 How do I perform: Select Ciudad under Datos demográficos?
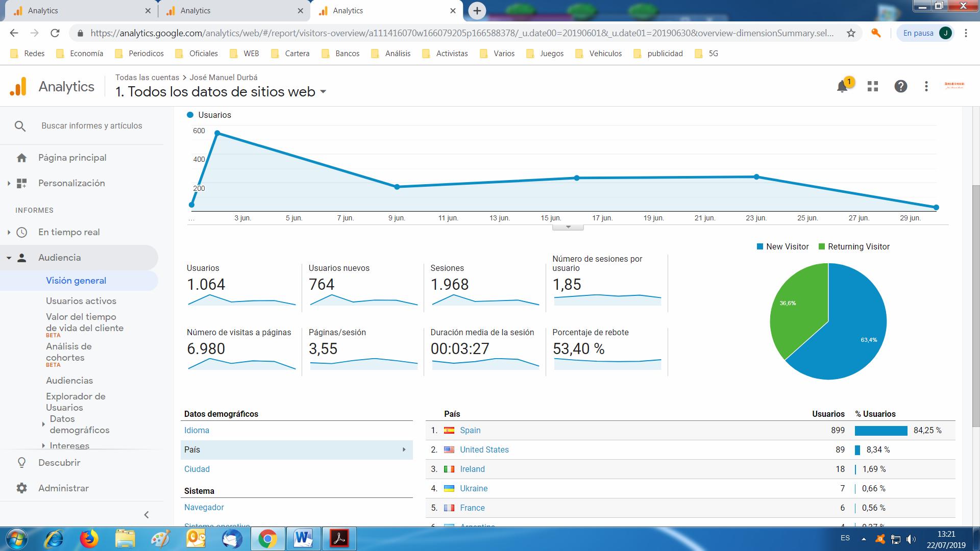pyautogui.click(x=197, y=469)
